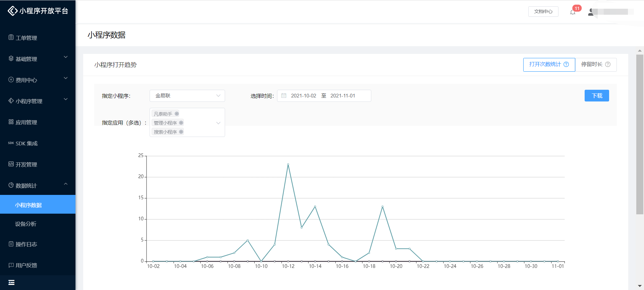Click the 10-12 peak data point
Screen dimensions: 644x290
click(x=288, y=164)
